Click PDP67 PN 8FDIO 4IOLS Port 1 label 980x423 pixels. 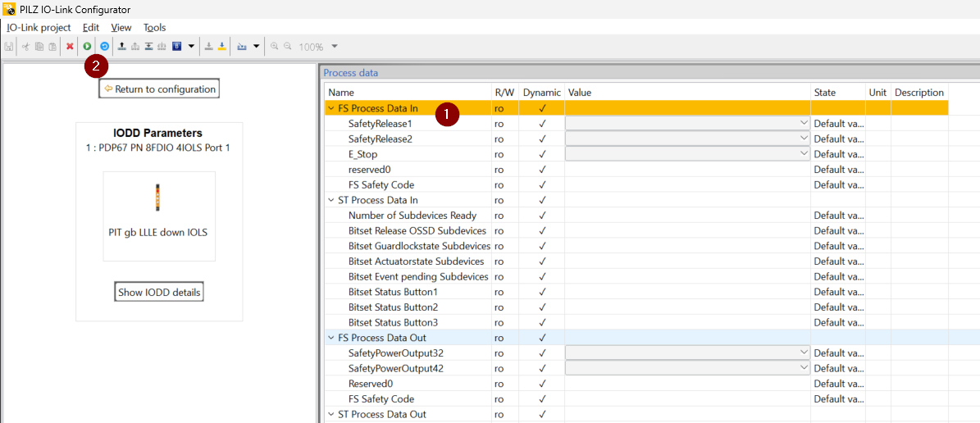coord(159,147)
